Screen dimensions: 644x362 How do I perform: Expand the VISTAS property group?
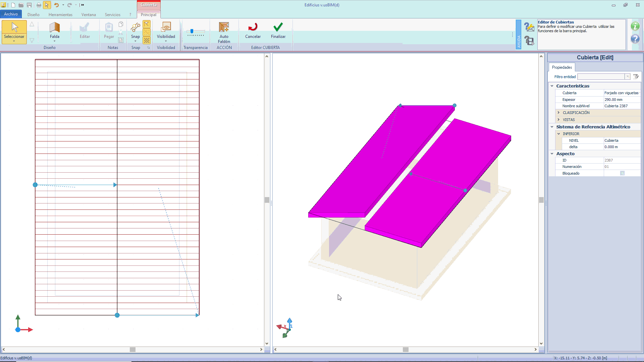(x=558, y=120)
